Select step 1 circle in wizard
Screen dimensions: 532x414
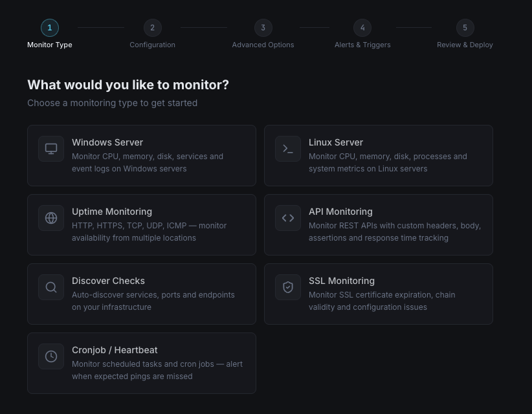pyautogui.click(x=50, y=28)
